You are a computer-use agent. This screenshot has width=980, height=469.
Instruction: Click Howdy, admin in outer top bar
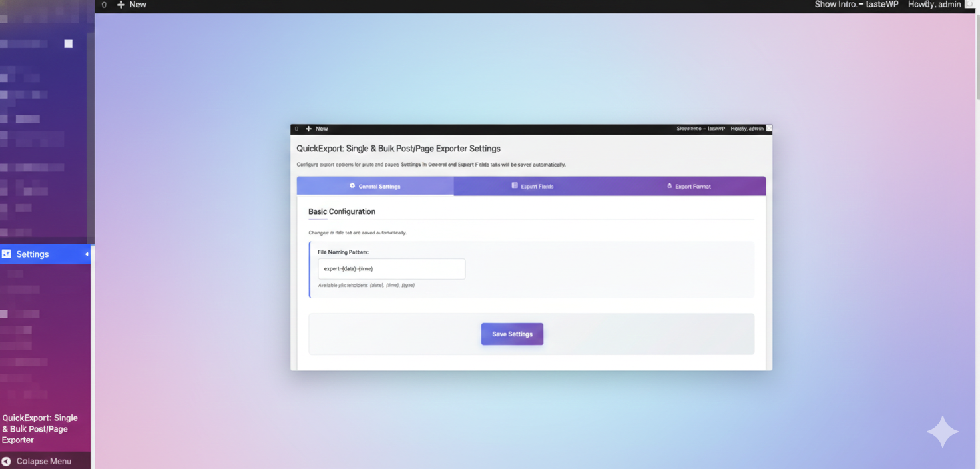(935, 5)
